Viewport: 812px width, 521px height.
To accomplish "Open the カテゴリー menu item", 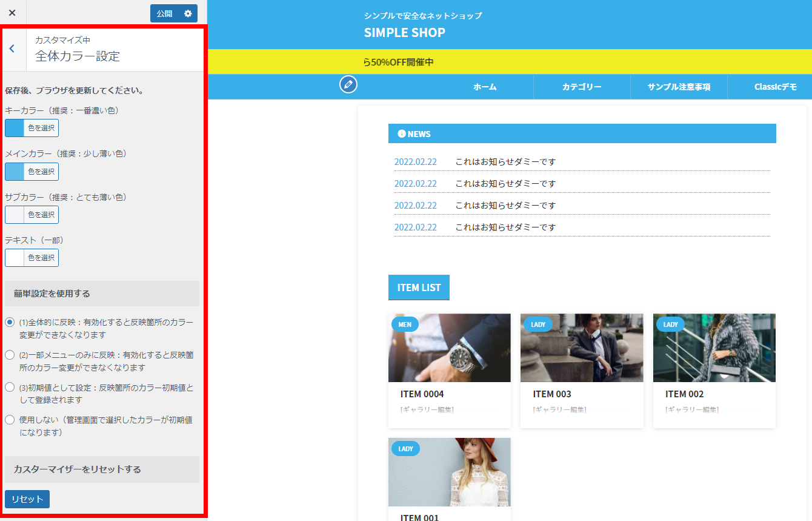I will (x=582, y=87).
